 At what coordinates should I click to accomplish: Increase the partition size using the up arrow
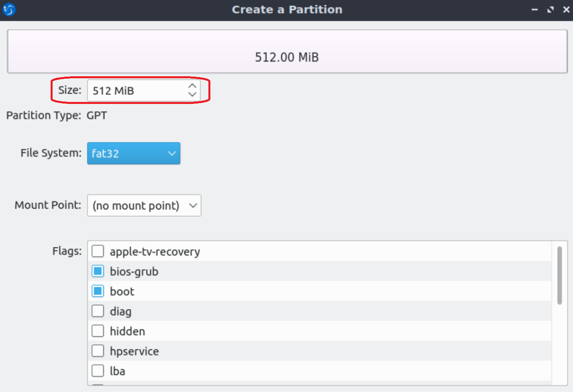[x=192, y=86]
